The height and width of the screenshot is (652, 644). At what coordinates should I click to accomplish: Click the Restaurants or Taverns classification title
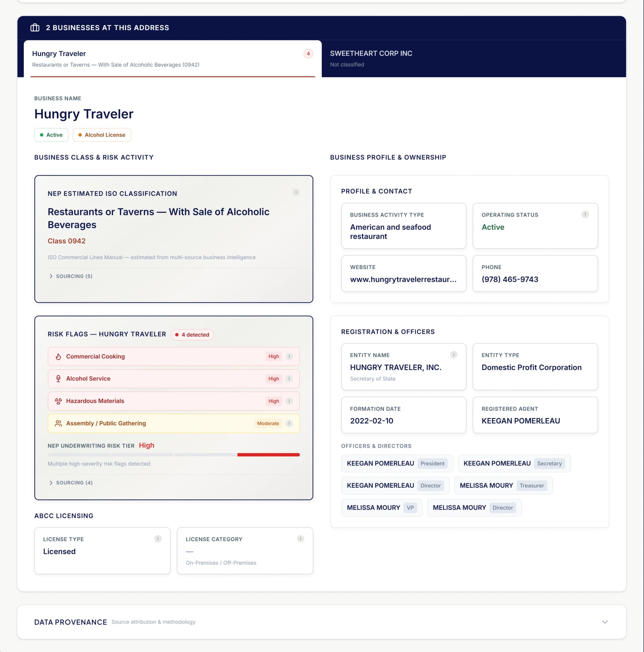158,218
